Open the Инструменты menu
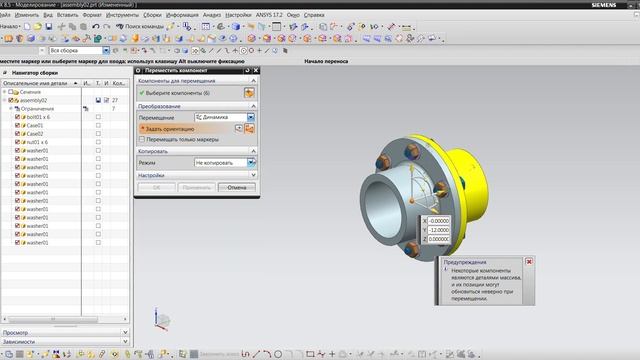This screenshot has height=360, width=640. point(122,15)
